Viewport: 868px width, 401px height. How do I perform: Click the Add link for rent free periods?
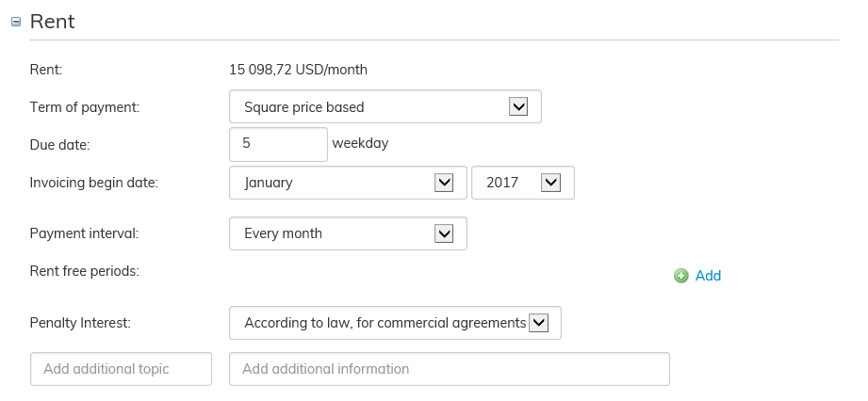[708, 276]
